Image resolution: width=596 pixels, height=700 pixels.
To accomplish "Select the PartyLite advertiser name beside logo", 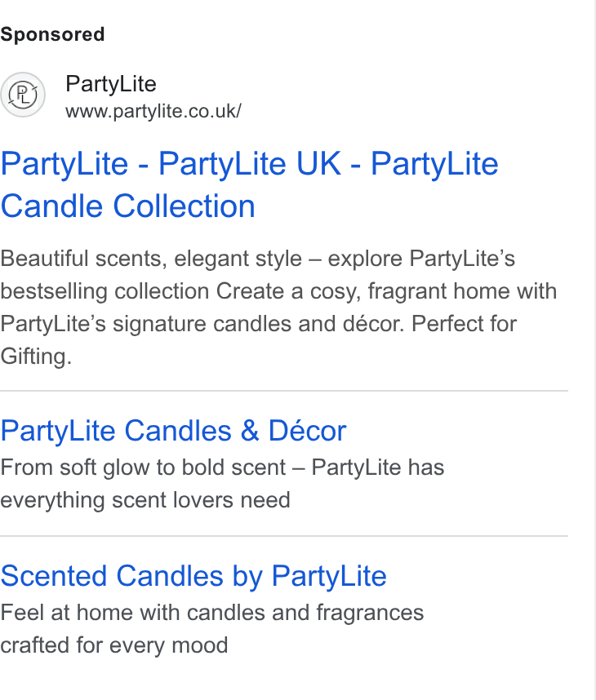I will click(111, 84).
